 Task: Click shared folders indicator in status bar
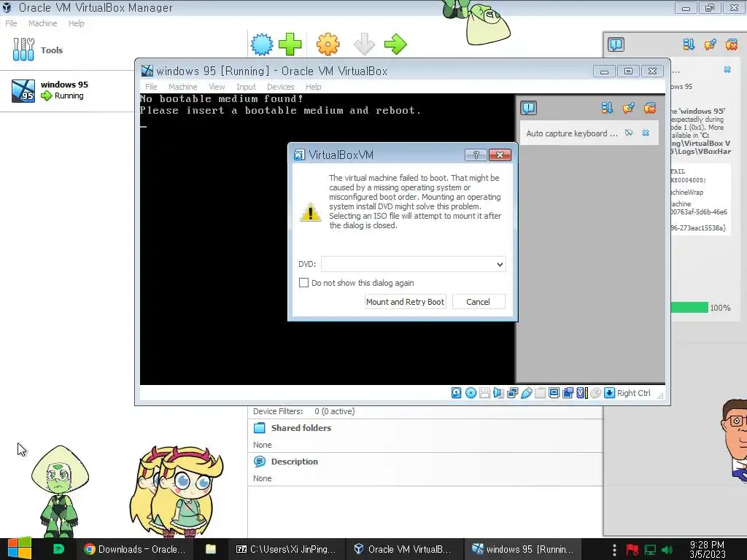(x=541, y=393)
